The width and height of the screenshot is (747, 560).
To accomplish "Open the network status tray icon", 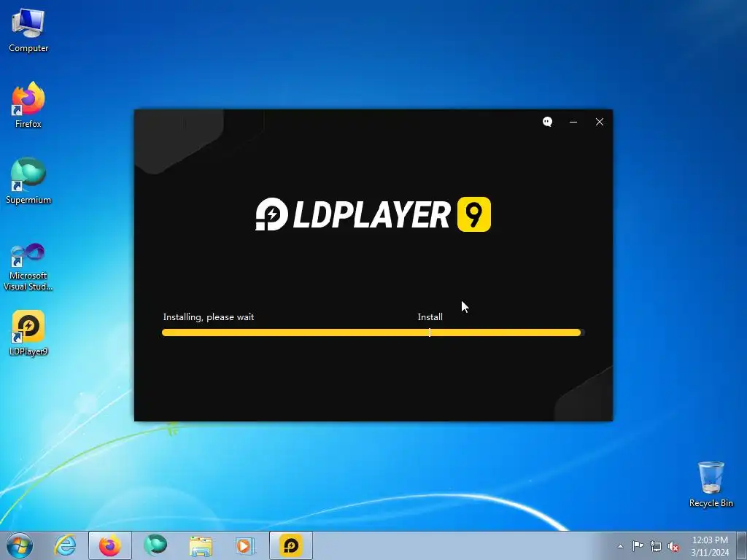I will coord(656,546).
